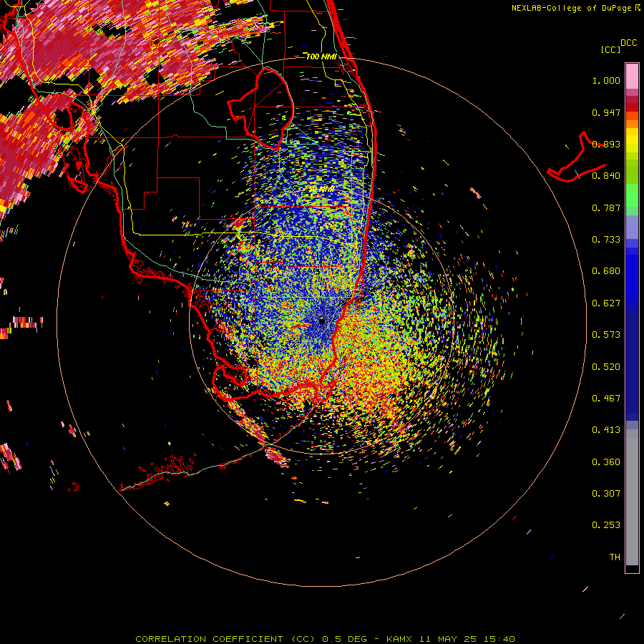Click the CORRELATION COEFFICIENT caption text
Image resolution: width=644 pixels, height=644 pixels.
coord(209,639)
